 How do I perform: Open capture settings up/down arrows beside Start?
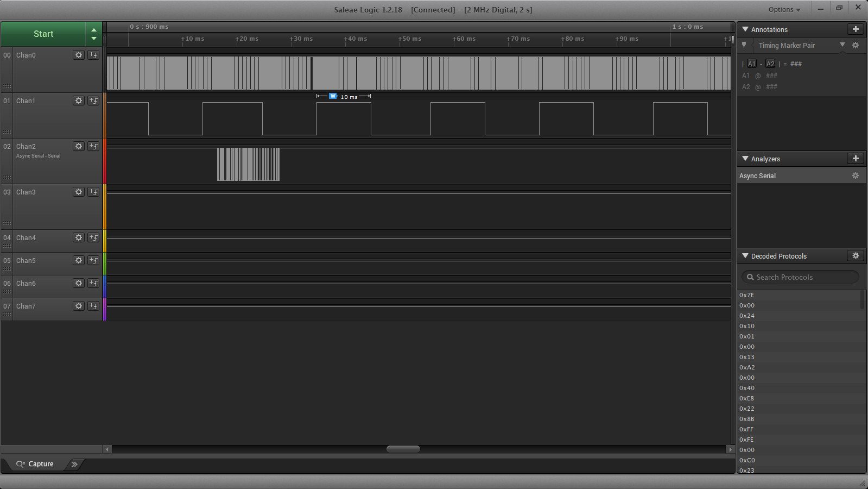[94, 34]
